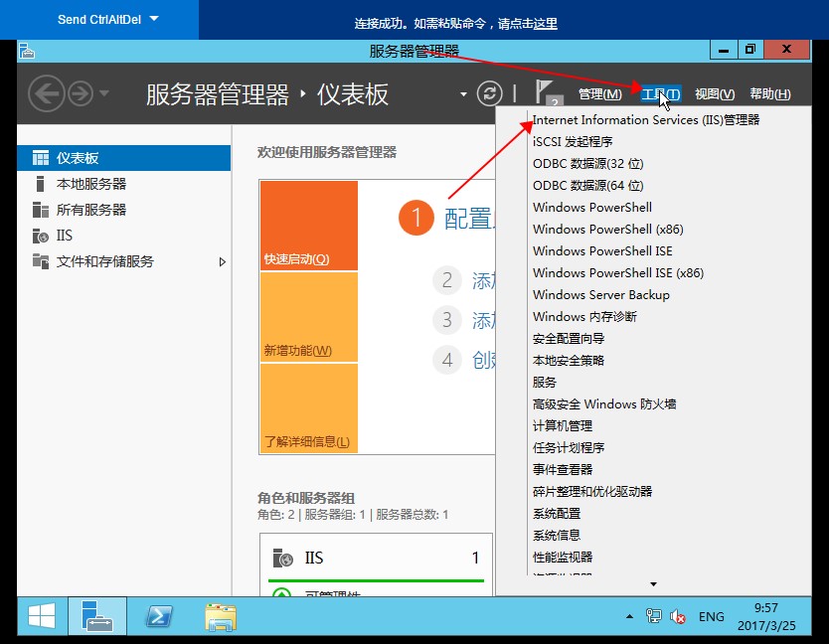Open Windows Server Backup
Image resolution: width=829 pixels, height=644 pixels.
tap(601, 295)
